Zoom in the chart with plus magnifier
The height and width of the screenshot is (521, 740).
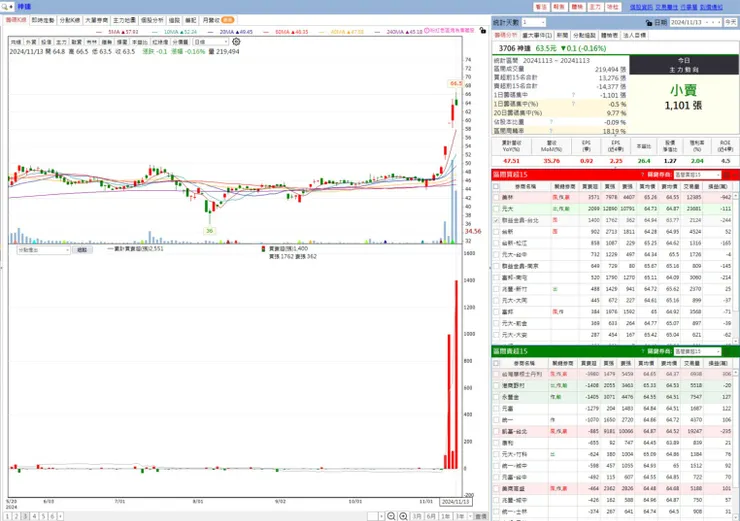404,516
